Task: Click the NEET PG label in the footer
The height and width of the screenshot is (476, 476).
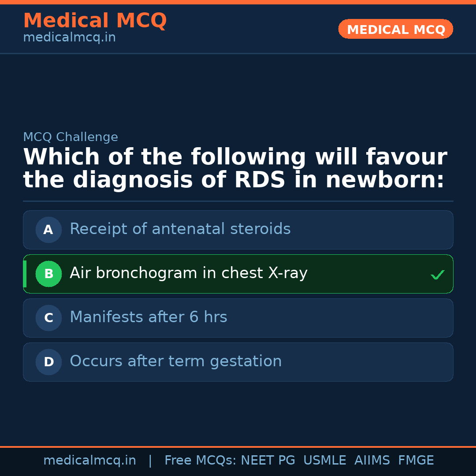Action: coord(268,460)
